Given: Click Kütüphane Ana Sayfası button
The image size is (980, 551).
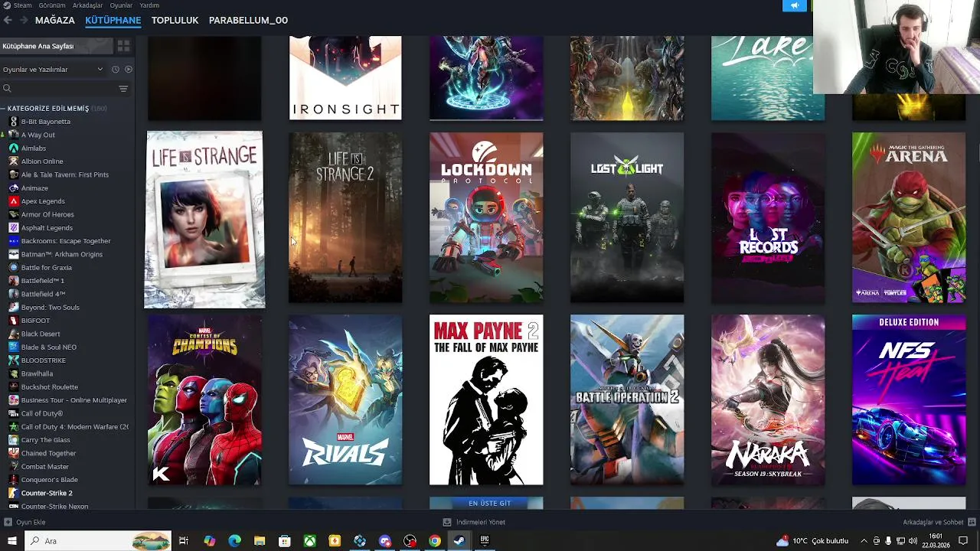Looking at the screenshot, I should point(55,47).
